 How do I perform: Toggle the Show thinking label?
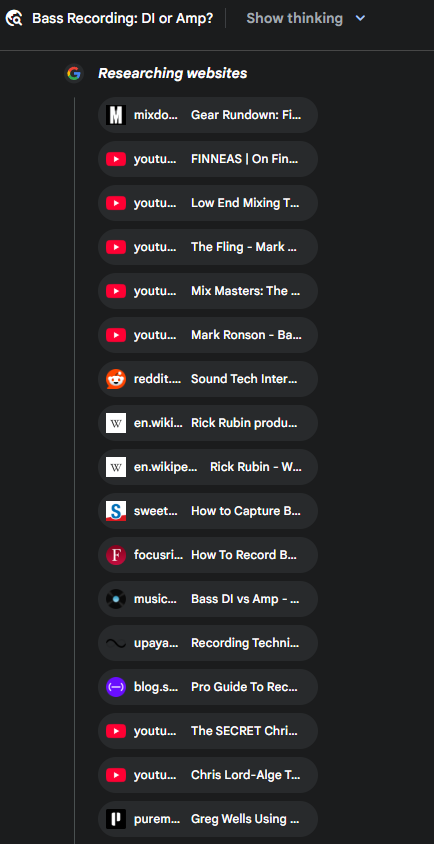pyautogui.click(x=294, y=18)
